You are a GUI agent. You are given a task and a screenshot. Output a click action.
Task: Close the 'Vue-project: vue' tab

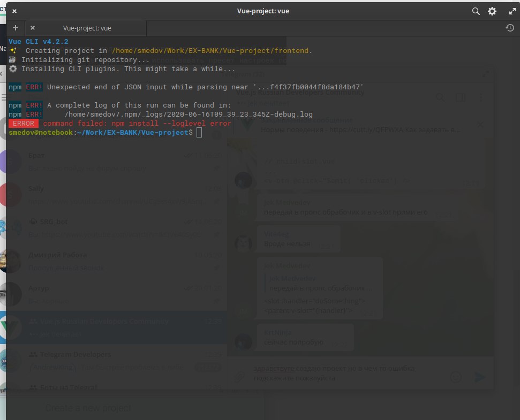tap(33, 28)
